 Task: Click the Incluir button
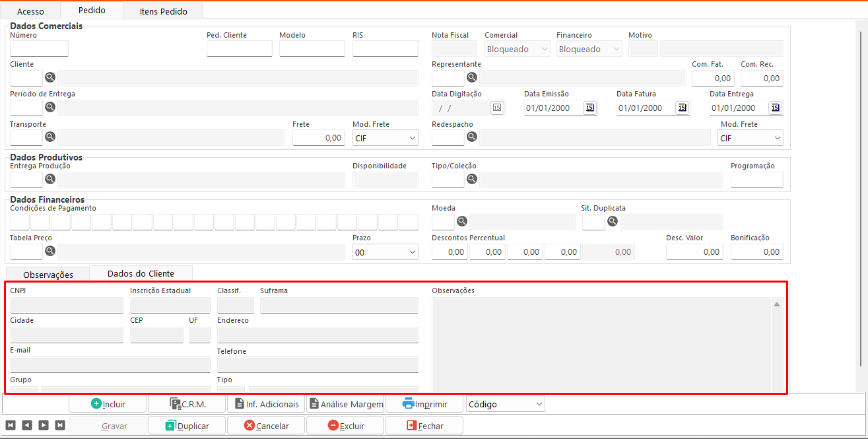click(108, 404)
